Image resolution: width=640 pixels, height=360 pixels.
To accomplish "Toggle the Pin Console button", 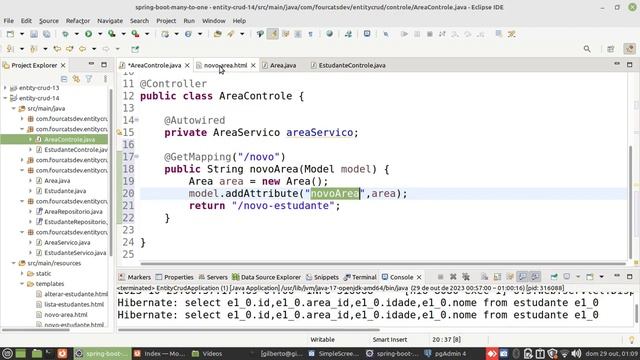I will click(x=554, y=277).
